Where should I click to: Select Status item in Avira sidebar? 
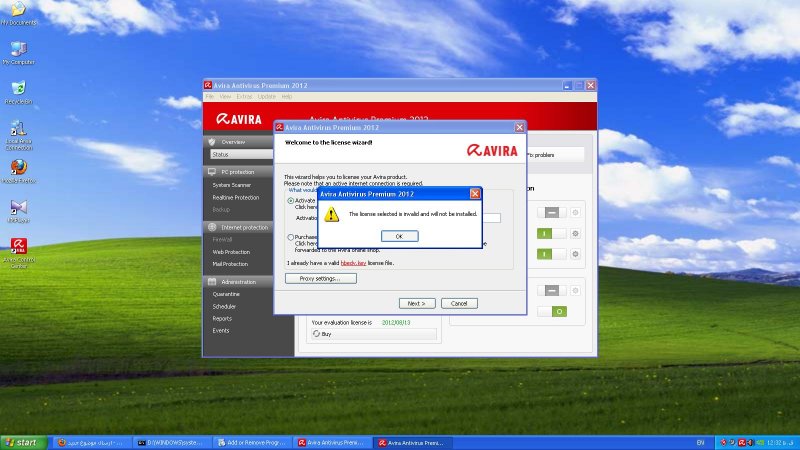pos(241,154)
